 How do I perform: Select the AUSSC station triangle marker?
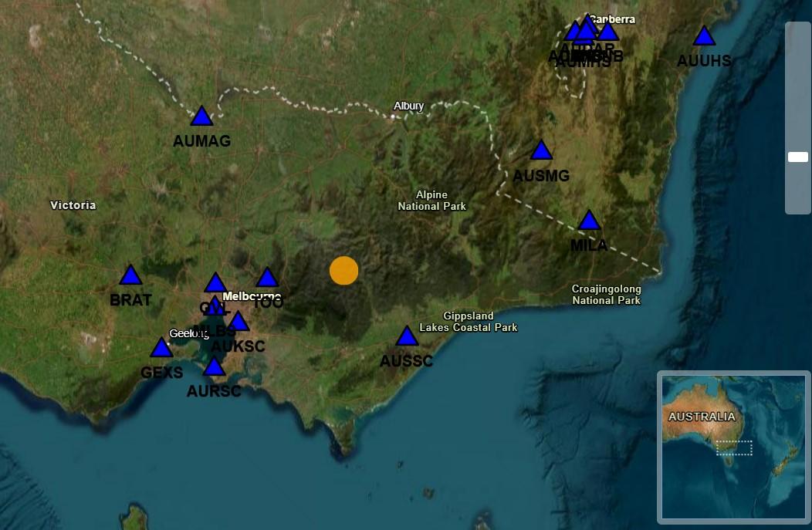(x=407, y=337)
